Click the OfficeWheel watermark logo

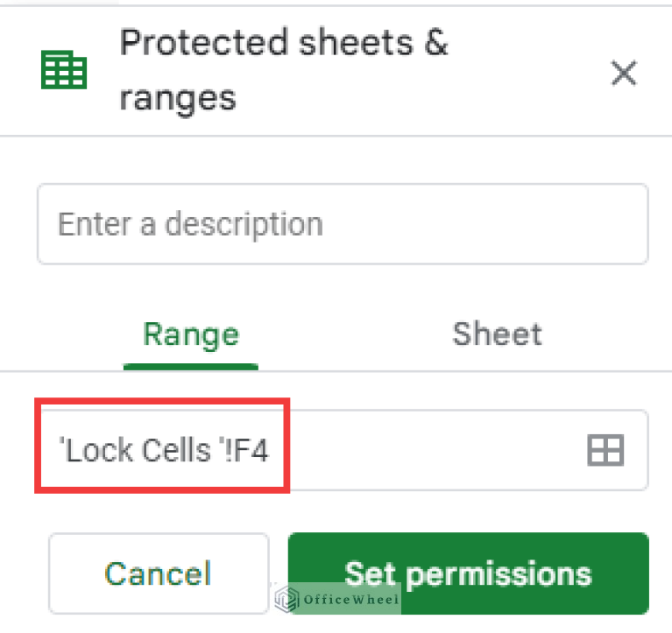[x=284, y=599]
